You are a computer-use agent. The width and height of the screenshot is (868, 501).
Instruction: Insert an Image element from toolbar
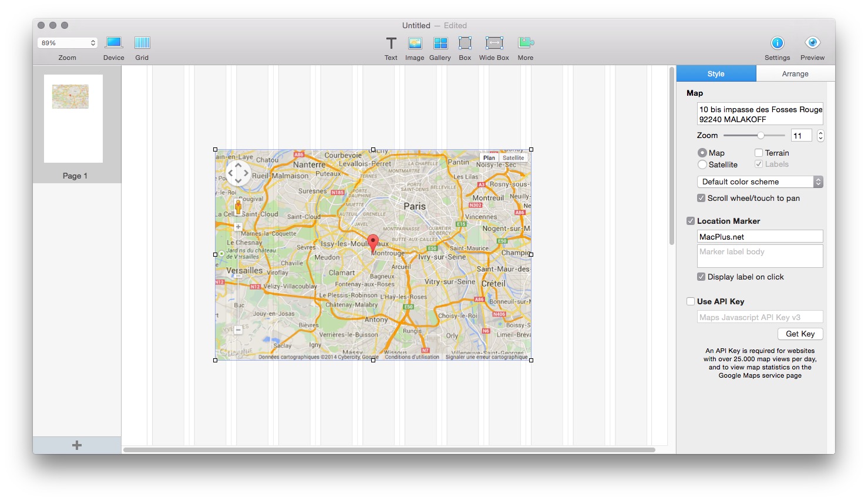[415, 43]
